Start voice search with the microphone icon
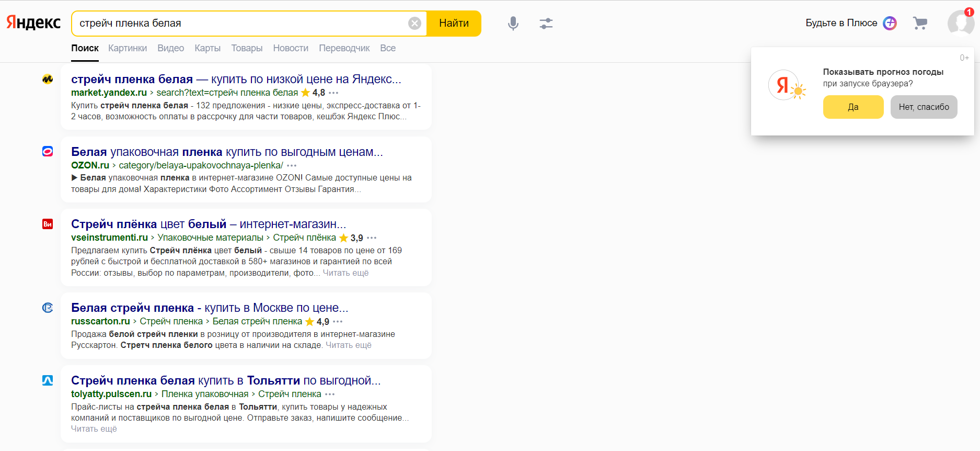 tap(513, 24)
